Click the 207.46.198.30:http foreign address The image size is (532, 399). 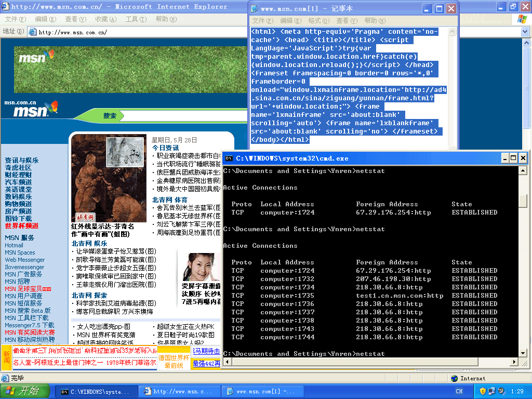click(393, 279)
